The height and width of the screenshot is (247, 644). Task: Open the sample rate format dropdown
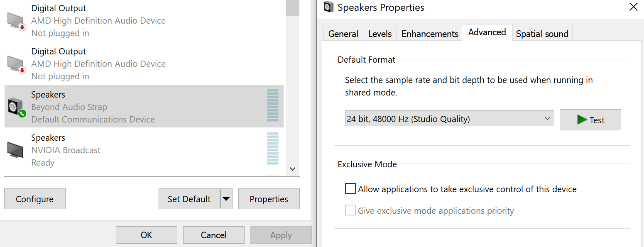coord(449,119)
